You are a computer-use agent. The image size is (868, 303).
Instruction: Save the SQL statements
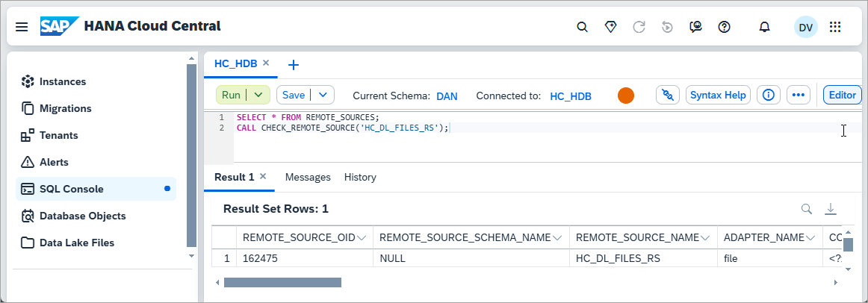(294, 95)
